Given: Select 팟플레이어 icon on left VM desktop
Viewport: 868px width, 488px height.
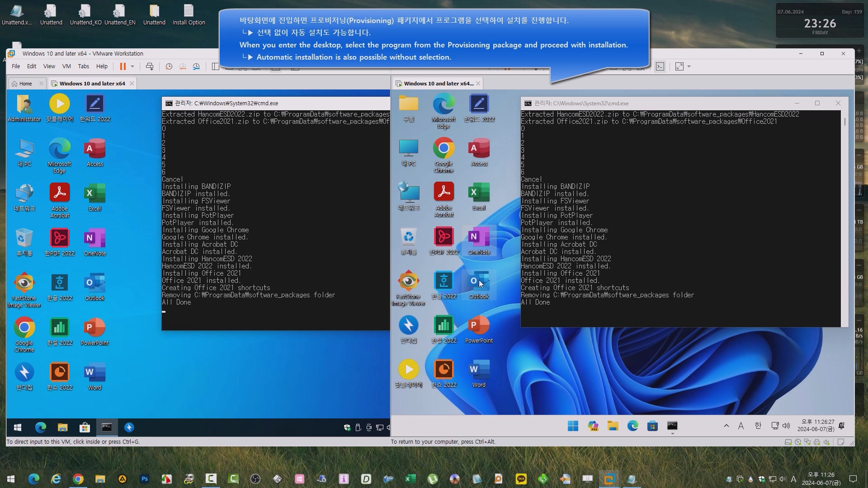Looking at the screenshot, I should (60, 108).
